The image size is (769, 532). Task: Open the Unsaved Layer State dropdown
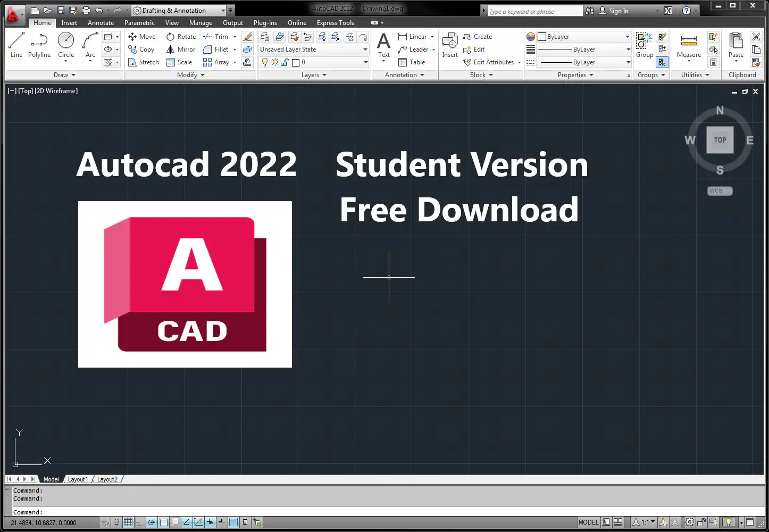pyautogui.click(x=314, y=49)
